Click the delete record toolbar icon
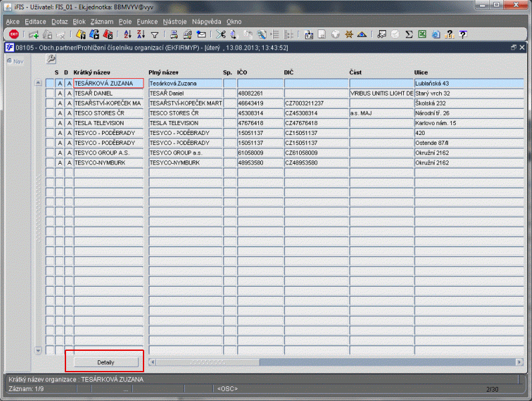This screenshot has height=401, width=532. pos(60,34)
